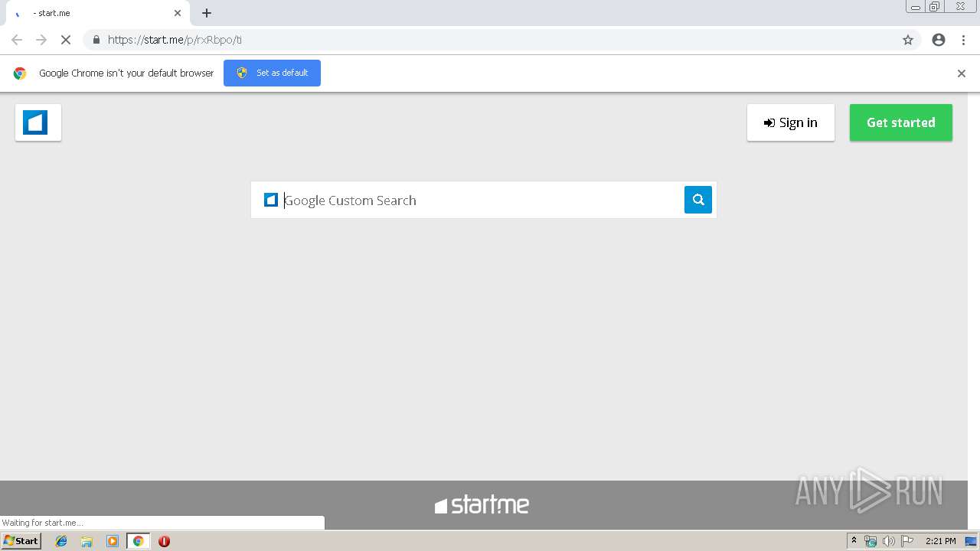Click the blue search magnifier button
980x551 pixels.
click(x=697, y=200)
